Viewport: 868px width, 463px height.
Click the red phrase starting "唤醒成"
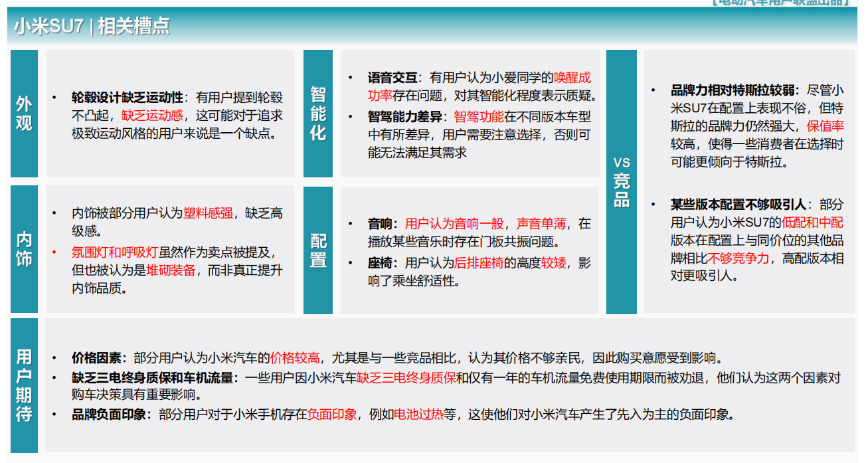[479, 86]
